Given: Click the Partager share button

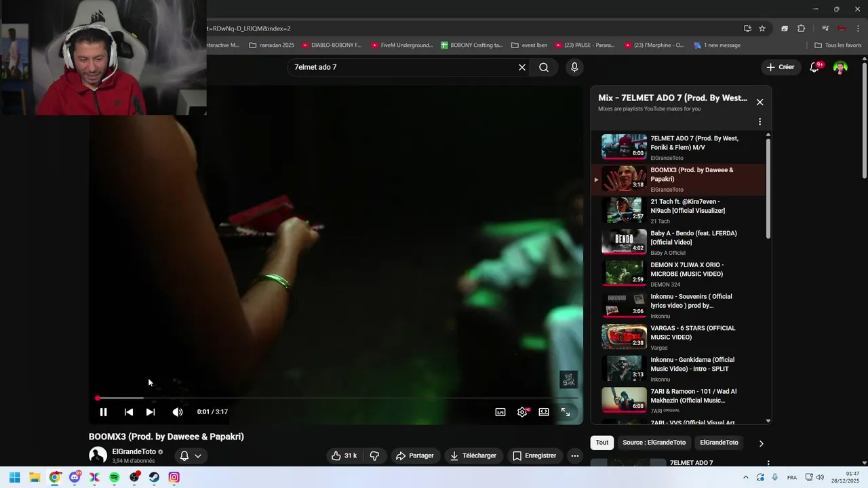Looking at the screenshot, I should [x=414, y=455].
